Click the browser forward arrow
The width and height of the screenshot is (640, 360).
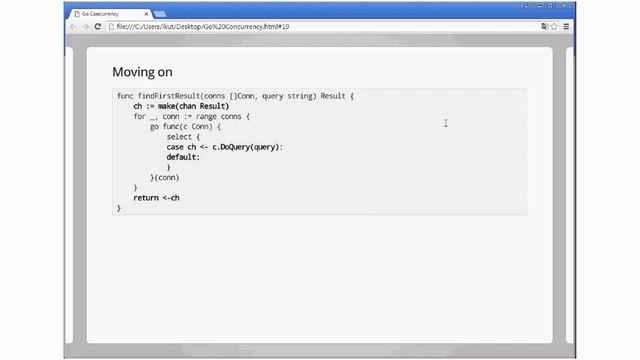click(85, 27)
